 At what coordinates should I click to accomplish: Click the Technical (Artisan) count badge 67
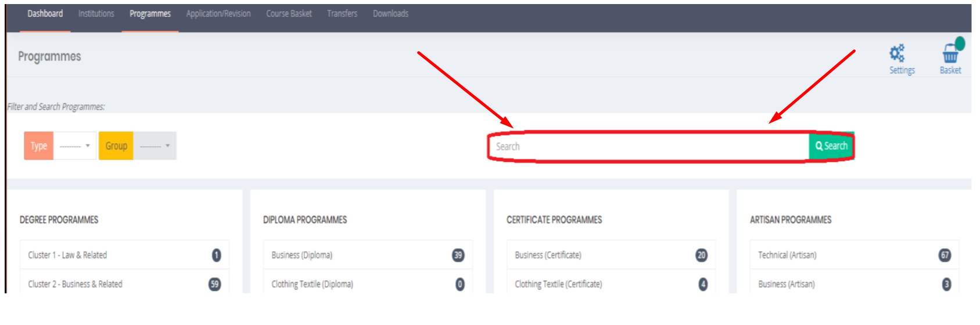[945, 255]
